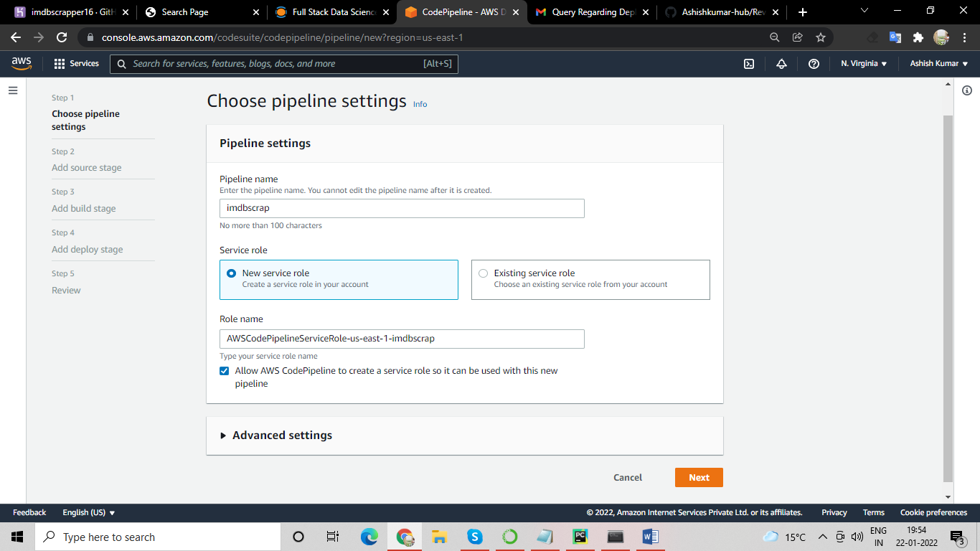Open the N. Virginia region dropdown
This screenshot has height=551, width=980.
tap(864, 64)
